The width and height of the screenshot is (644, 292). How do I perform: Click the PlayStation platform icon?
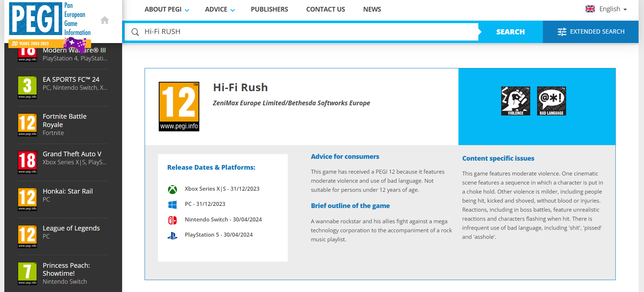173,236
